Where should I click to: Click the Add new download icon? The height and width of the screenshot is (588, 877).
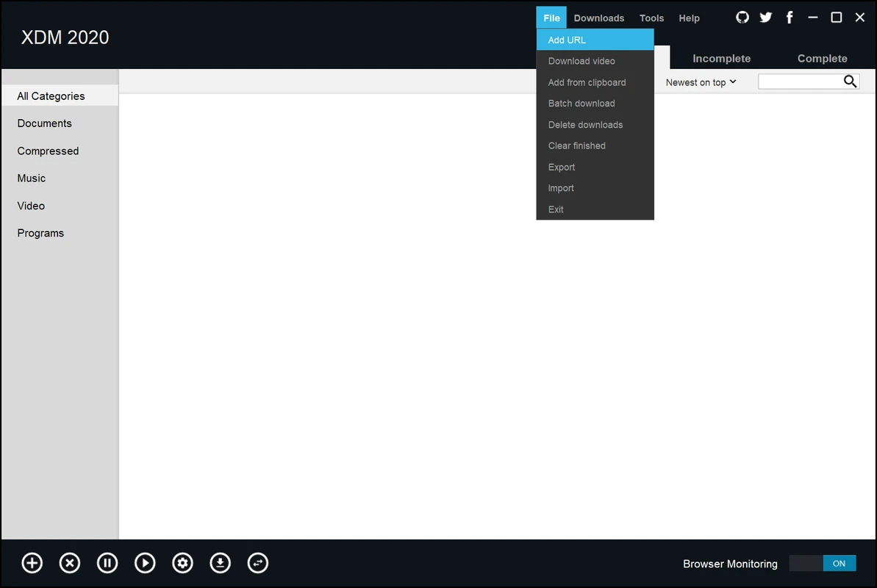click(32, 562)
